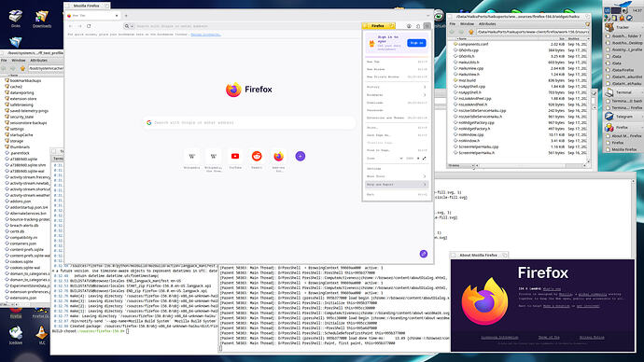
Task: Choose Settings in the Firefox menu
Action: (397, 168)
